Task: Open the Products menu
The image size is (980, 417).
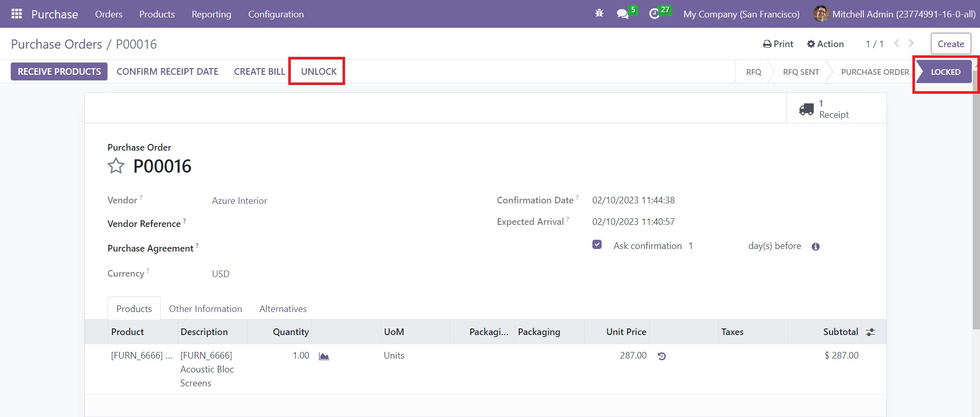Action: [x=157, y=14]
